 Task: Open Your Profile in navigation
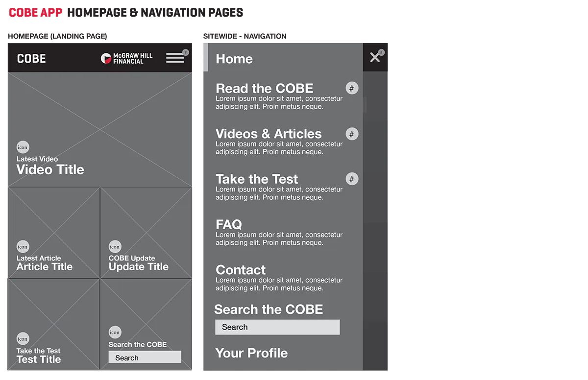coord(251,353)
